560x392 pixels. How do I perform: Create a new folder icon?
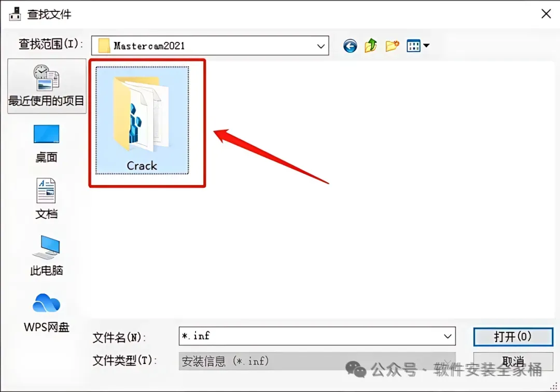(392, 46)
